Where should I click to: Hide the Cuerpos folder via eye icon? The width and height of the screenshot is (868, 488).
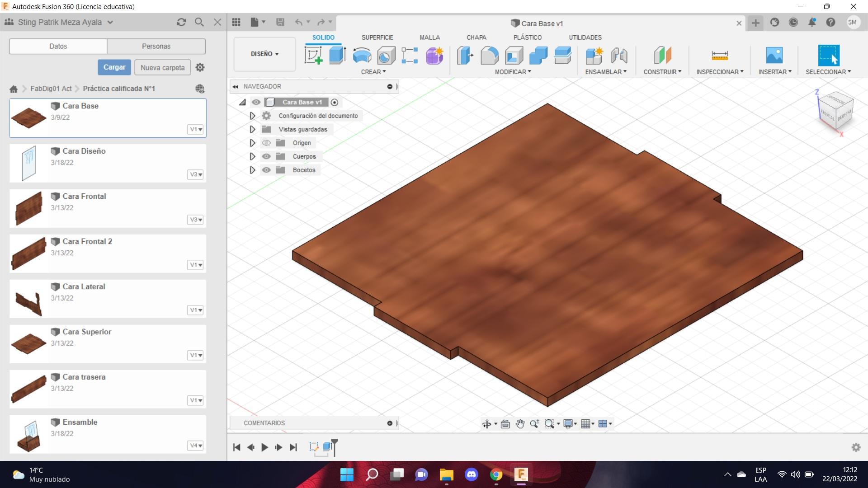(x=266, y=156)
